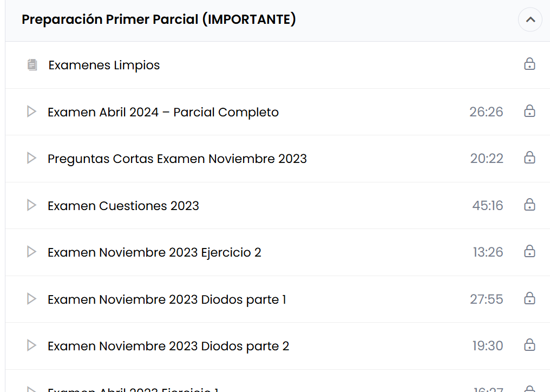Click the Preparación Primer Parcial section title
550x392 pixels.
pos(159,19)
